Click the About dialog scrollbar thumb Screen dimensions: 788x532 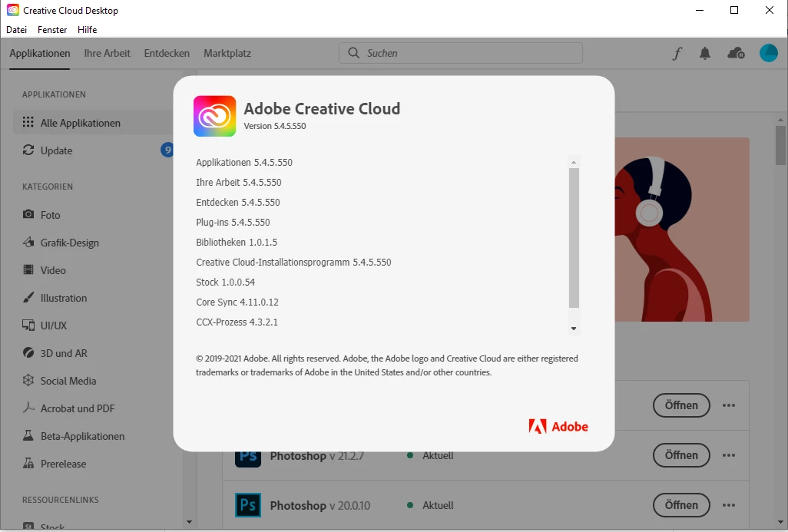coord(574,238)
